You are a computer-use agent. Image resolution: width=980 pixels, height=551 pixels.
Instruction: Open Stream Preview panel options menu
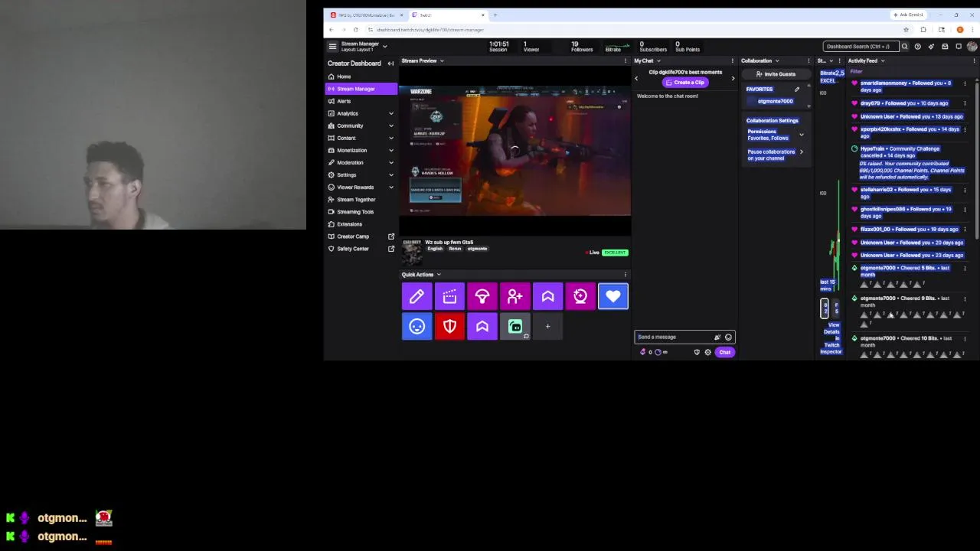pos(626,60)
